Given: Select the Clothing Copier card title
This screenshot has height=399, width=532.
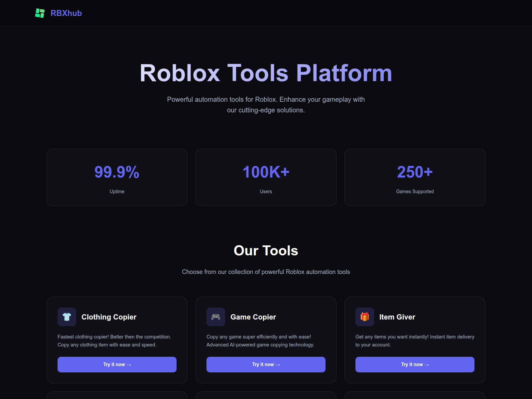Looking at the screenshot, I should pyautogui.click(x=109, y=317).
